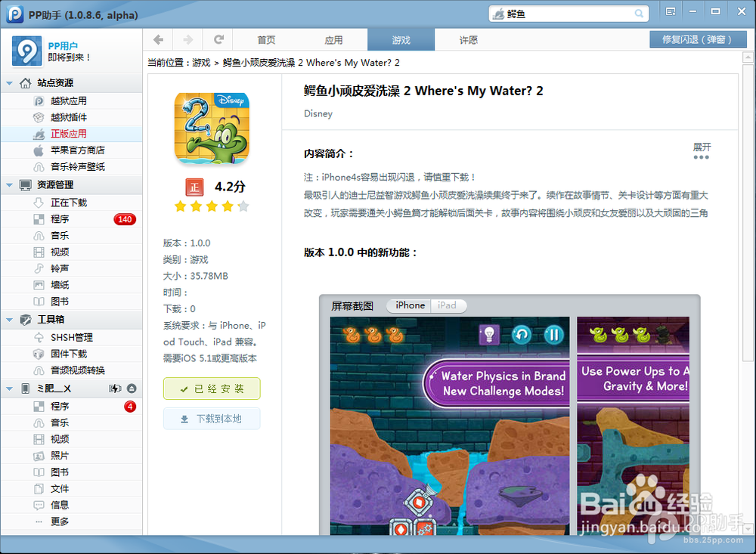Click the Disney developer link
Image resolution: width=756 pixels, height=554 pixels.
tap(318, 113)
